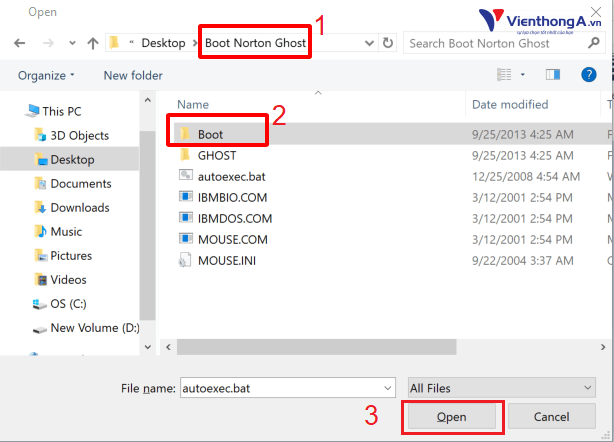Open Music in navigation pane
Image resolution: width=614 pixels, height=442 pixels.
click(x=58, y=231)
